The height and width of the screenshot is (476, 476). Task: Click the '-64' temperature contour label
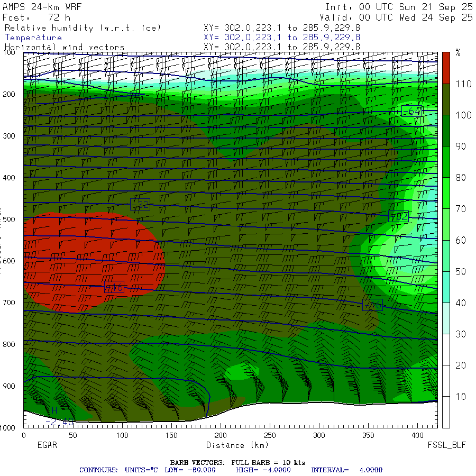[x=411, y=112]
